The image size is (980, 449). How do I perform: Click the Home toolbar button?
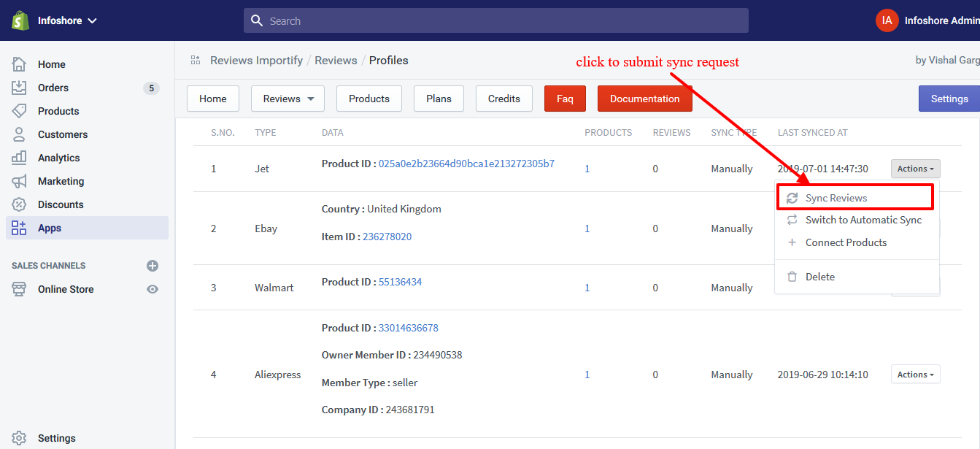pyautogui.click(x=213, y=99)
